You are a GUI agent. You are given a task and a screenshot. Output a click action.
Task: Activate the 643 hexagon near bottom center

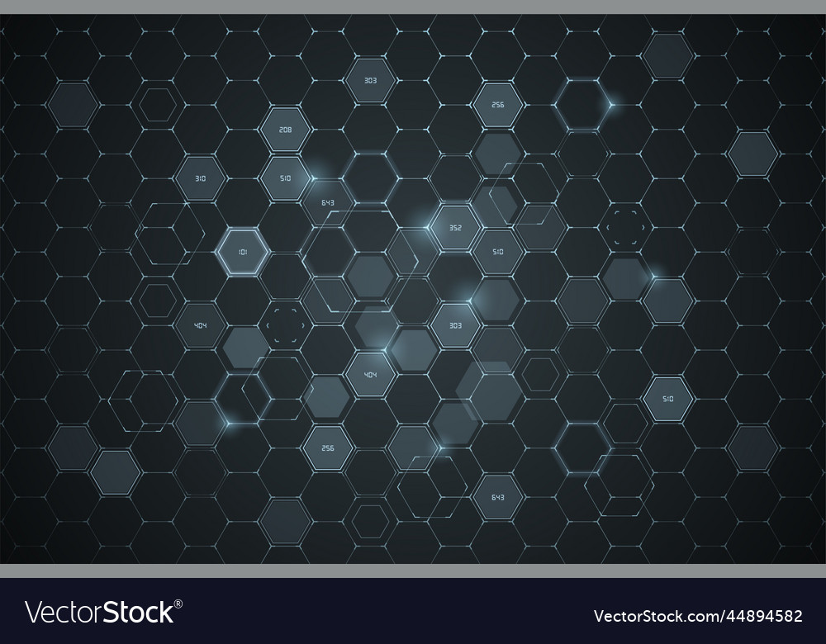tap(496, 497)
